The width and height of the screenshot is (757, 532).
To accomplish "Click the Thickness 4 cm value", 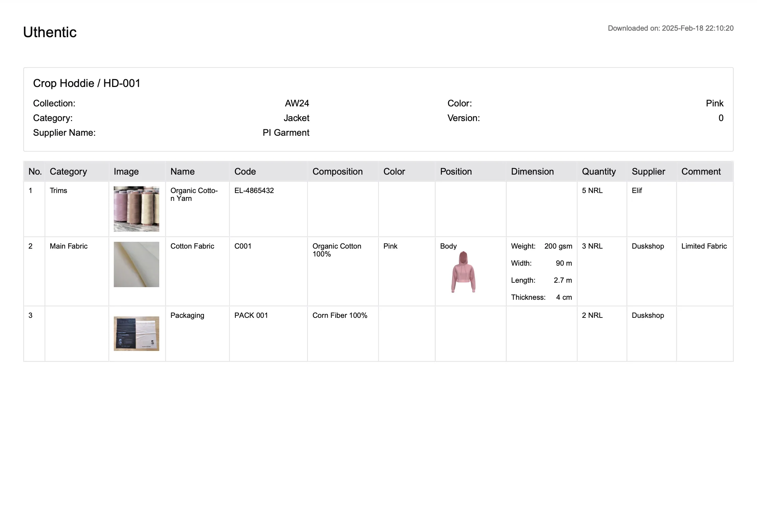I will pyautogui.click(x=564, y=297).
